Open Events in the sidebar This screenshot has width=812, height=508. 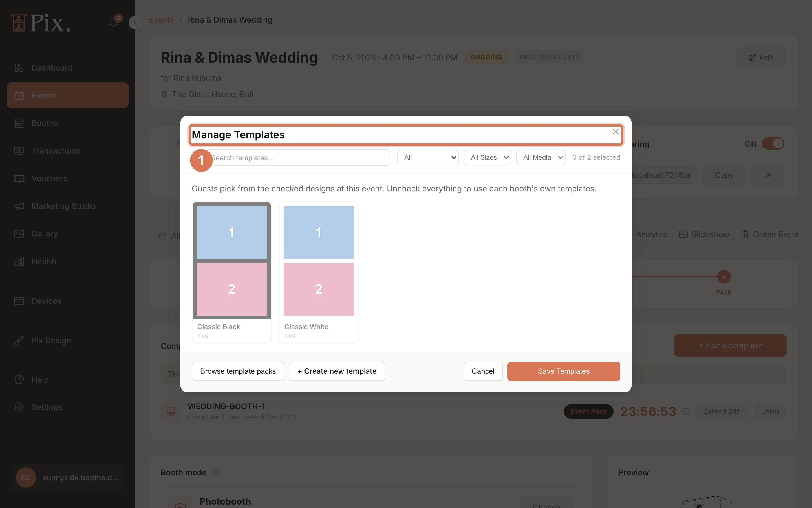67,95
